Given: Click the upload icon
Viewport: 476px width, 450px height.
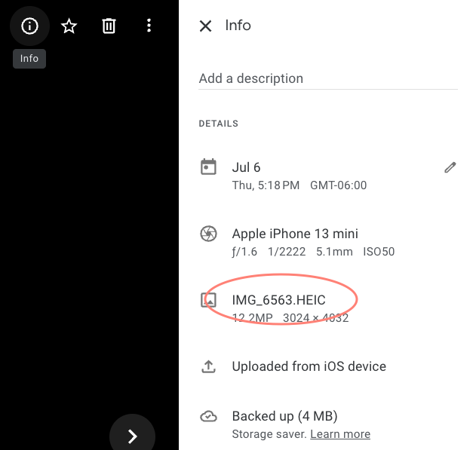Looking at the screenshot, I should pyautogui.click(x=208, y=367).
